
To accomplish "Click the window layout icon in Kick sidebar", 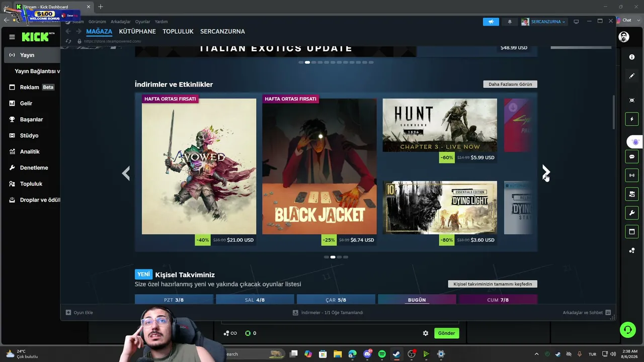I will click(x=632, y=231).
